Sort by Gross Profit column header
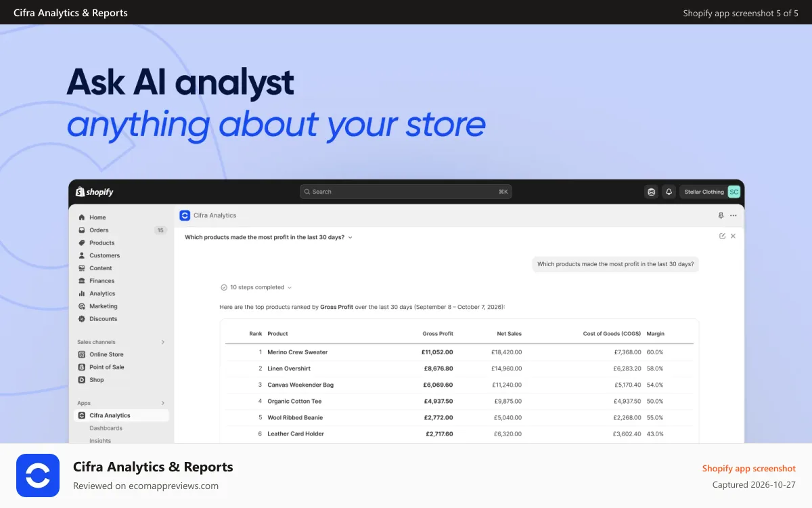The width and height of the screenshot is (812, 508). pyautogui.click(x=438, y=333)
